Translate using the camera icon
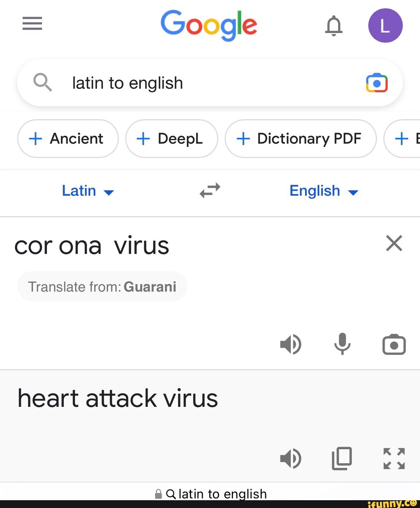This screenshot has width=420, height=508. tap(394, 345)
